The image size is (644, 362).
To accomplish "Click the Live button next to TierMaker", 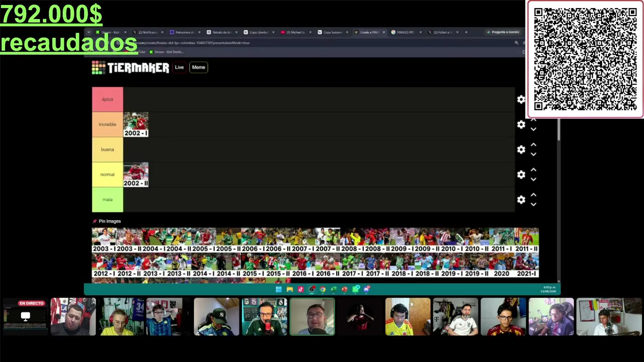I will point(179,67).
